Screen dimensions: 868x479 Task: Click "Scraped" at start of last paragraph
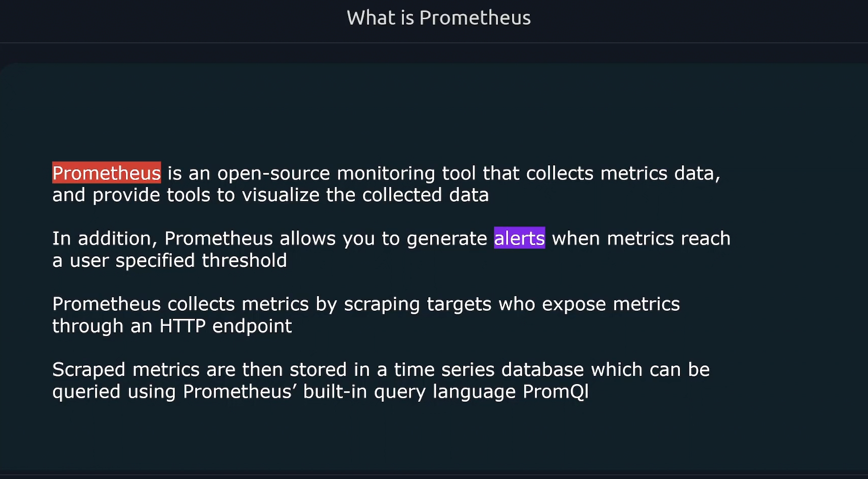coord(88,370)
